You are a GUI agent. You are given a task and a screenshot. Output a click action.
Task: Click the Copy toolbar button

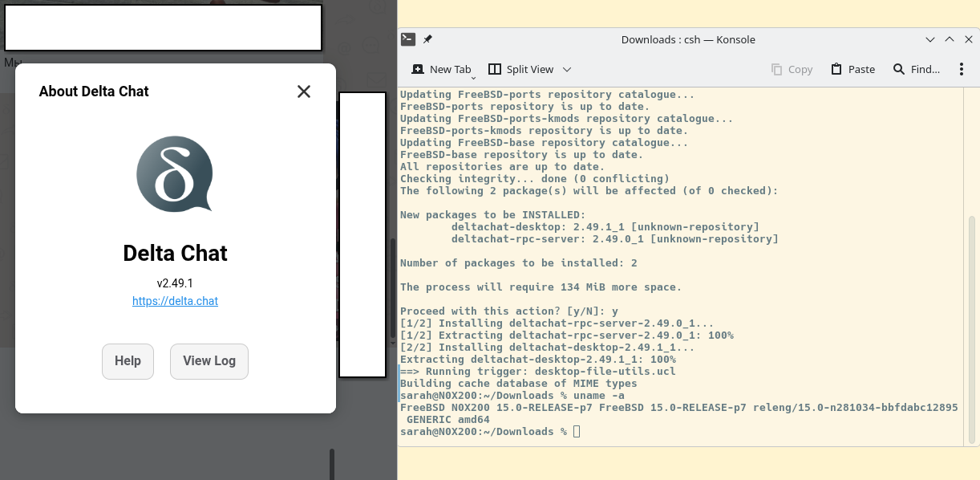(792, 70)
